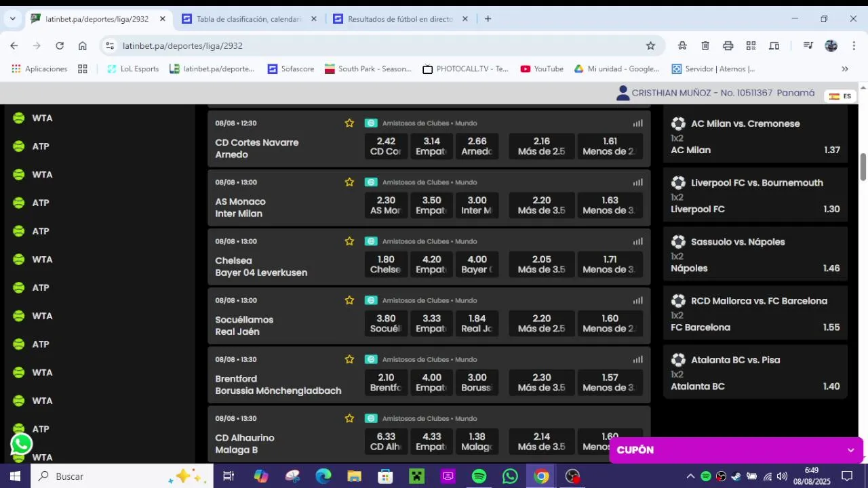Open the first WTA entry in the left sidebar

[42, 118]
